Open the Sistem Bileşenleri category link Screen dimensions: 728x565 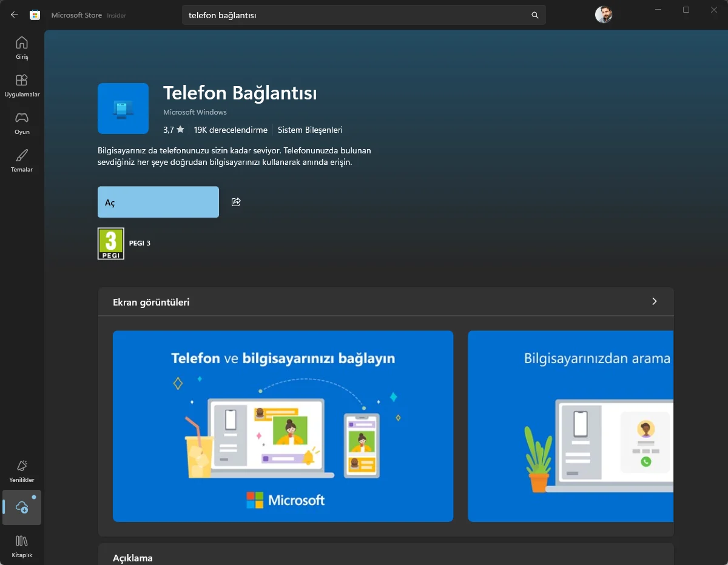[310, 130]
